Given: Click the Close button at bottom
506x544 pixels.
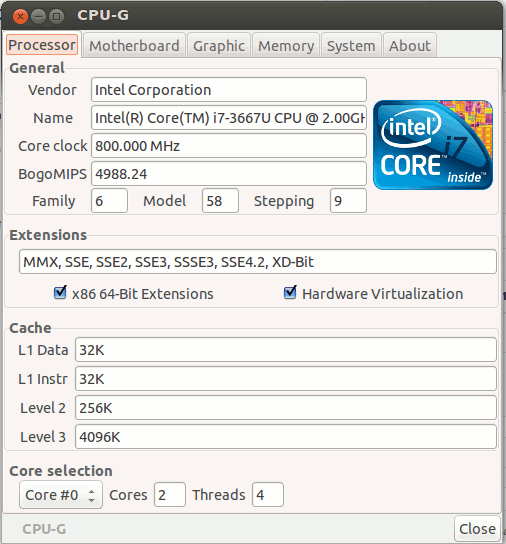Looking at the screenshot, I should click(x=477, y=529).
